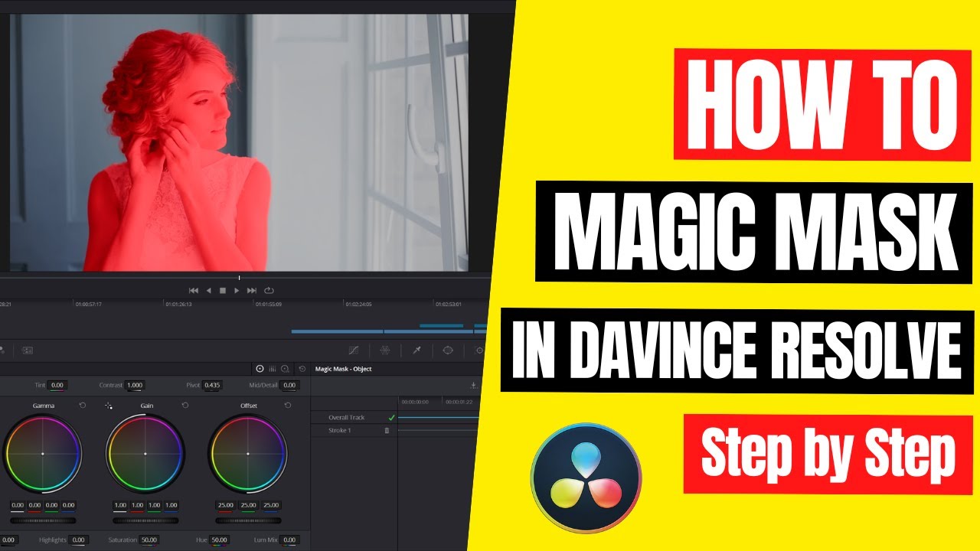The height and width of the screenshot is (551, 980).
Task: Reset all primaries grades
Action: (302, 369)
